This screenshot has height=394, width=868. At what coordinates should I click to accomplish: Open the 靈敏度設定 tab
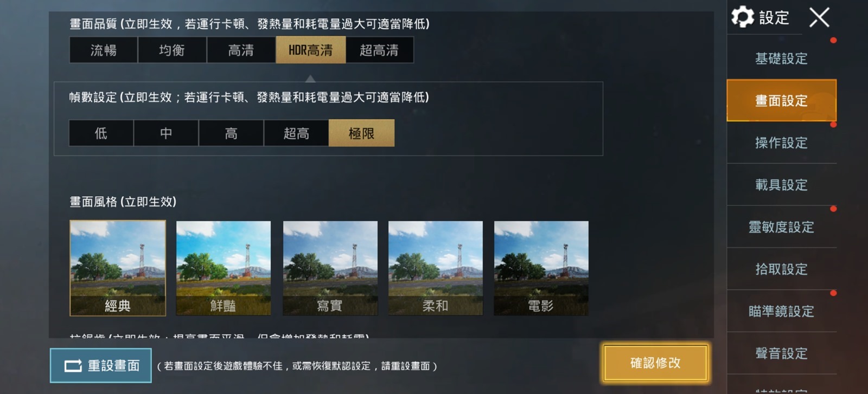(x=781, y=227)
